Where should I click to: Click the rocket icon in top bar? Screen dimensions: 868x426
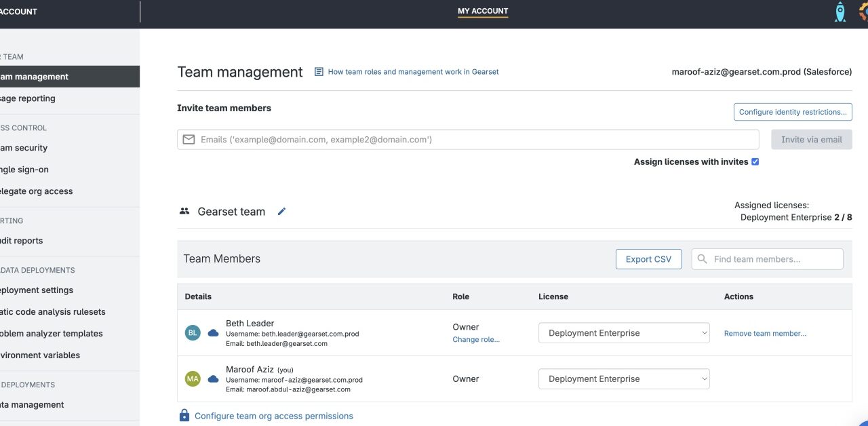(x=840, y=12)
